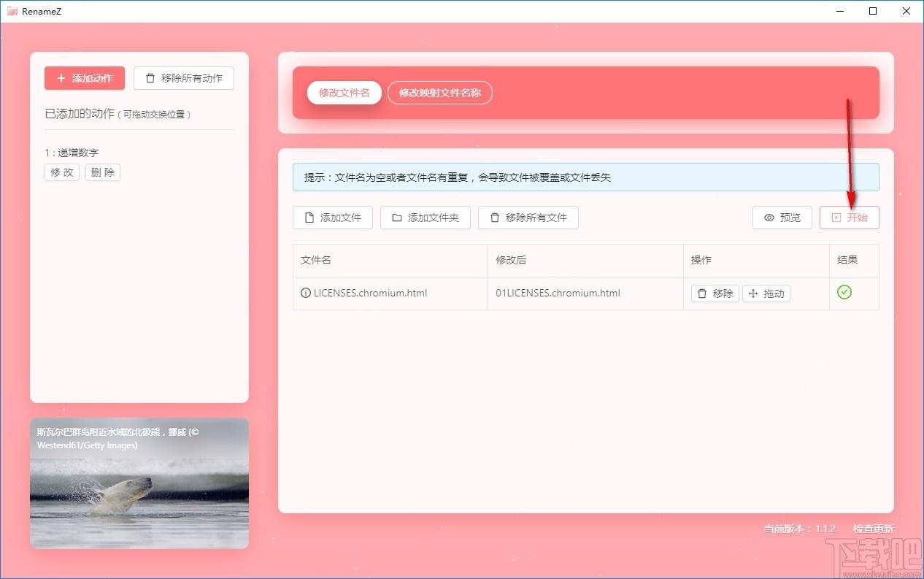Click 移除所有动作 to clear actions
This screenshot has height=579, width=924.
(x=184, y=78)
